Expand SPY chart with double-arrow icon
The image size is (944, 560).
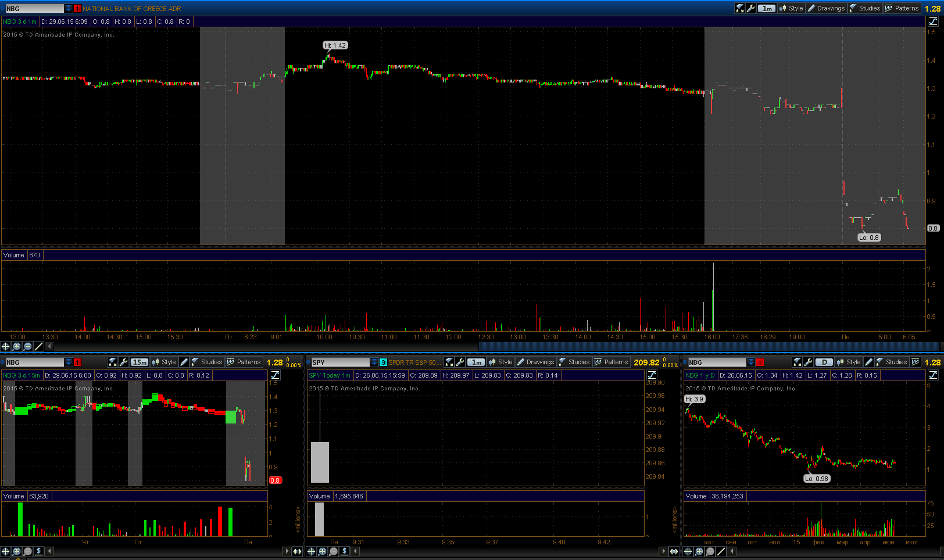pyautogui.click(x=674, y=551)
